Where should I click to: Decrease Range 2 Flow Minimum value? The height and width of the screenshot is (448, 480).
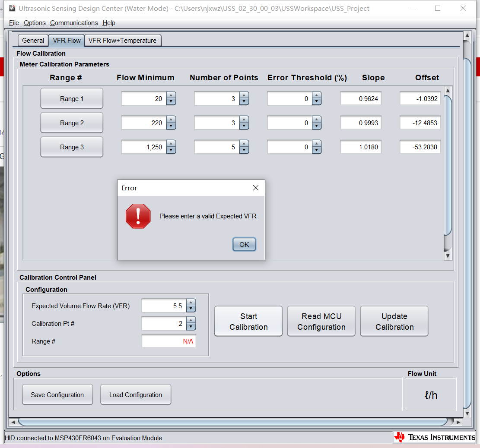(x=171, y=126)
